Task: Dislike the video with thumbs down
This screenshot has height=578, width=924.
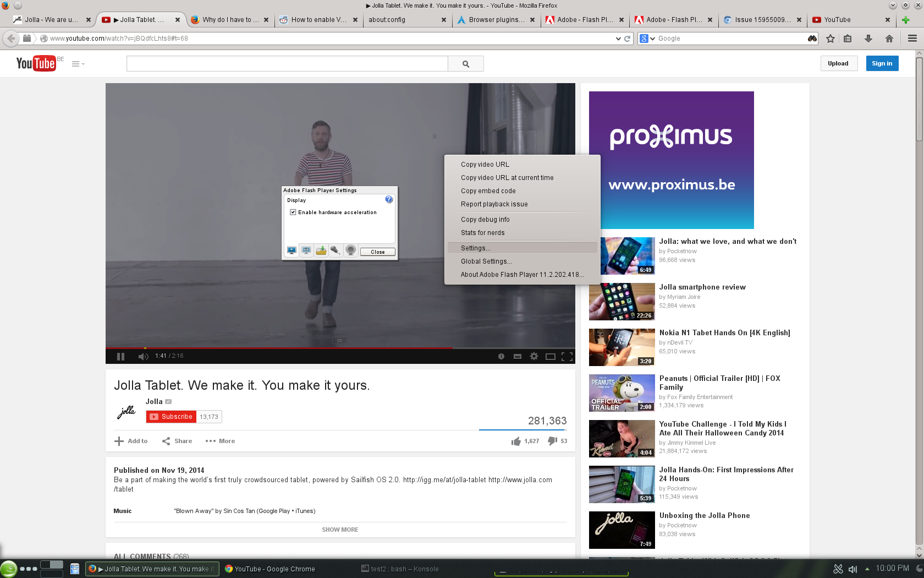Action: pyautogui.click(x=553, y=441)
